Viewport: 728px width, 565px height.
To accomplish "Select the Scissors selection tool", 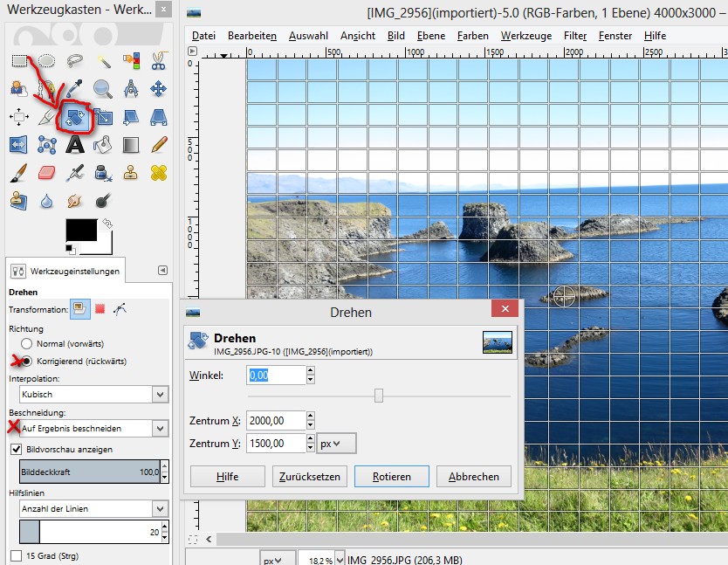I will pyautogui.click(x=158, y=60).
